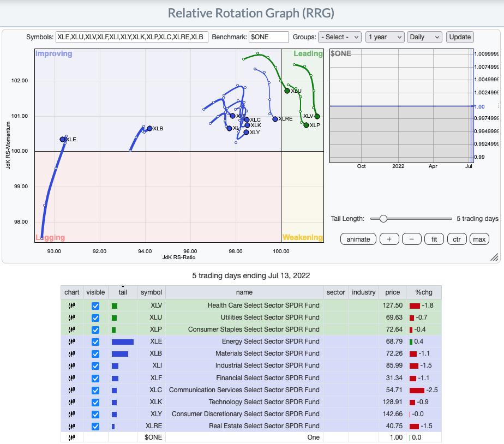This screenshot has width=504, height=444.
Task: Focus the Benchmark input field
Action: (x=269, y=37)
